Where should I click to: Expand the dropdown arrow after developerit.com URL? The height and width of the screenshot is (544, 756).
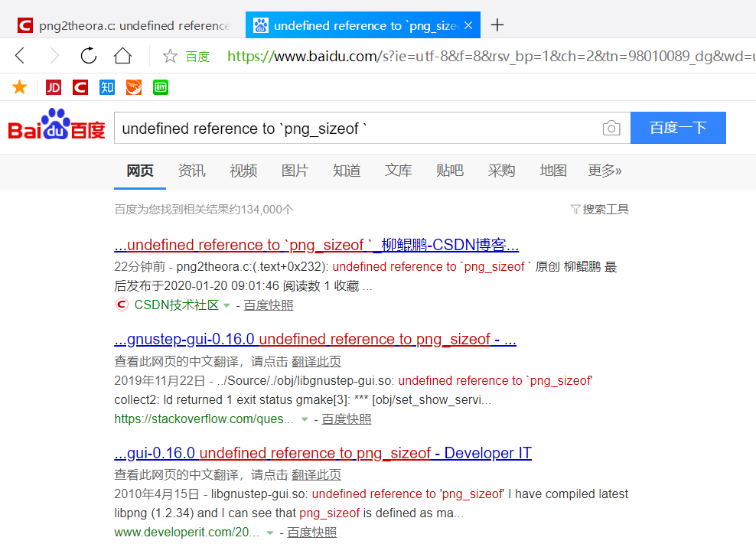(x=270, y=533)
